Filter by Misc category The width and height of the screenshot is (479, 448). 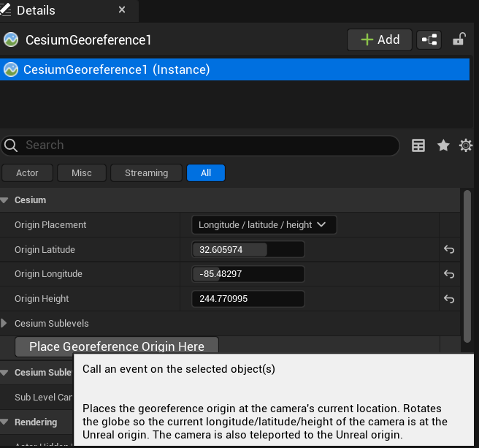click(82, 173)
